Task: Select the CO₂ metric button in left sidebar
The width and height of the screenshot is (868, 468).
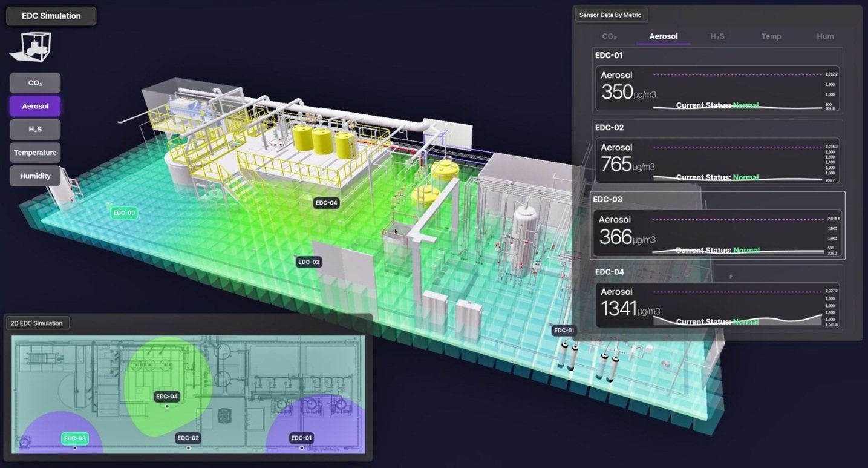Action: pyautogui.click(x=35, y=83)
